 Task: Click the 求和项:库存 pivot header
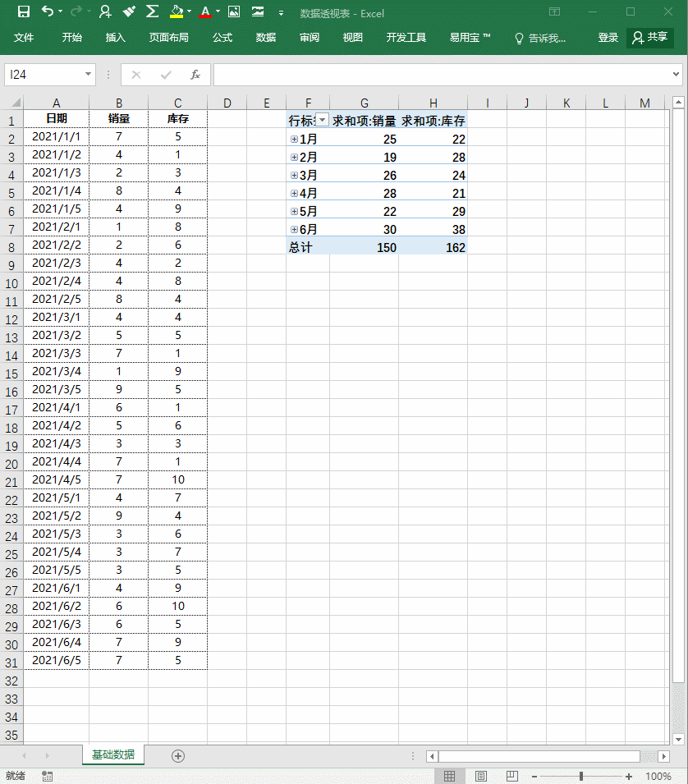(433, 121)
